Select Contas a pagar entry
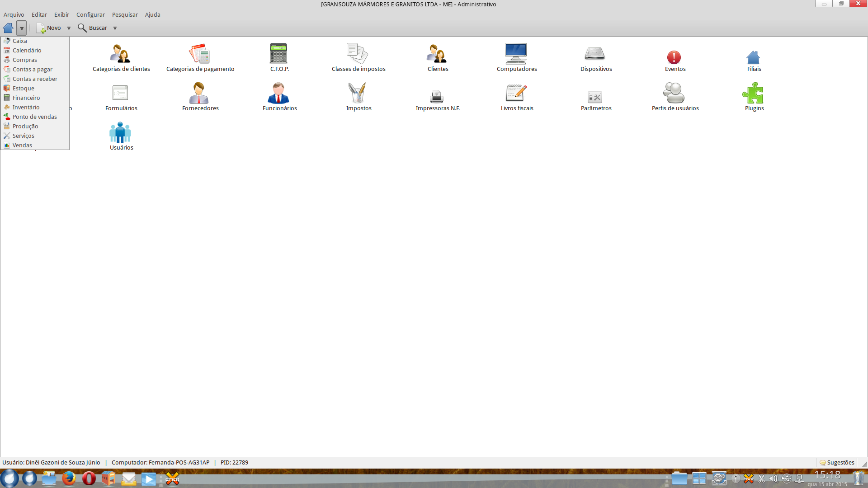The image size is (868, 488). point(35,70)
